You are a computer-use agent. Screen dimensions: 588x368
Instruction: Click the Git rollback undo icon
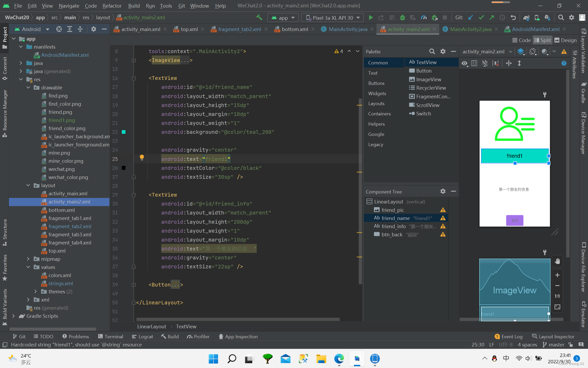tap(513, 18)
